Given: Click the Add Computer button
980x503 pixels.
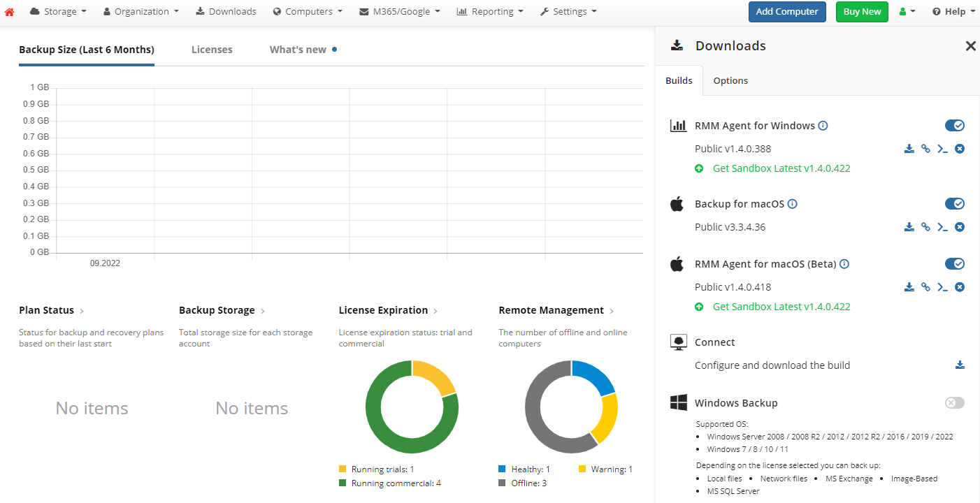Looking at the screenshot, I should (787, 12).
